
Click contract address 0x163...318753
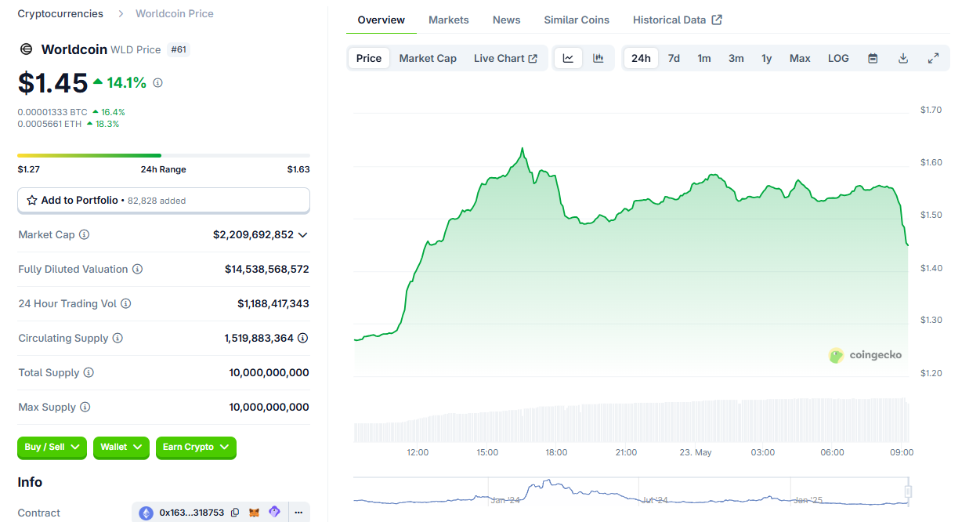pyautogui.click(x=192, y=513)
